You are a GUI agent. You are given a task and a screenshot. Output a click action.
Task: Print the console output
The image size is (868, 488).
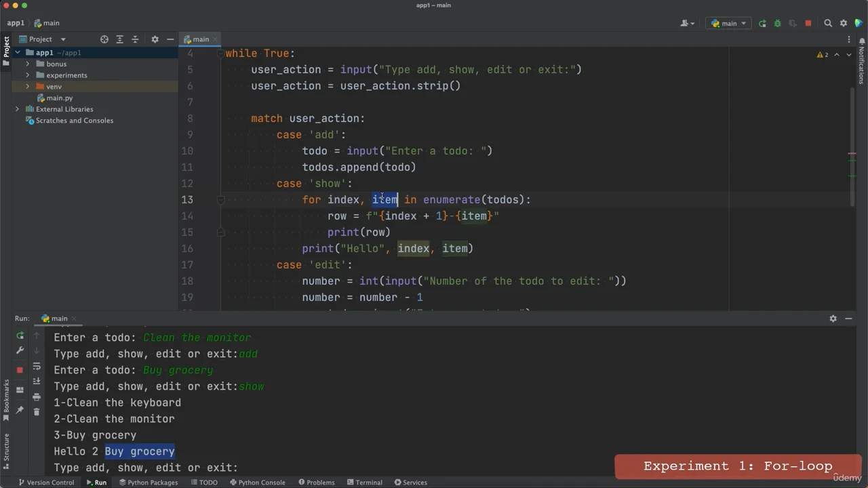coord(37,396)
